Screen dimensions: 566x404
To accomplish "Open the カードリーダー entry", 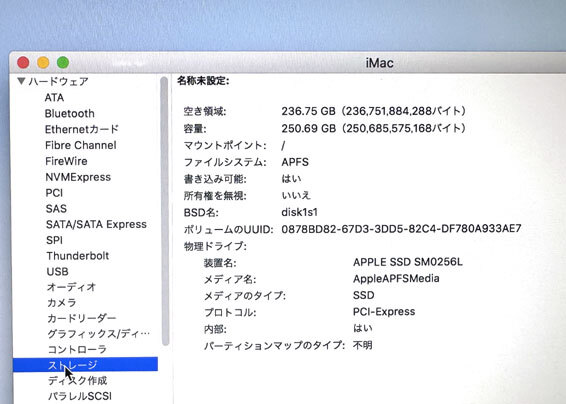I will pyautogui.click(x=82, y=318).
